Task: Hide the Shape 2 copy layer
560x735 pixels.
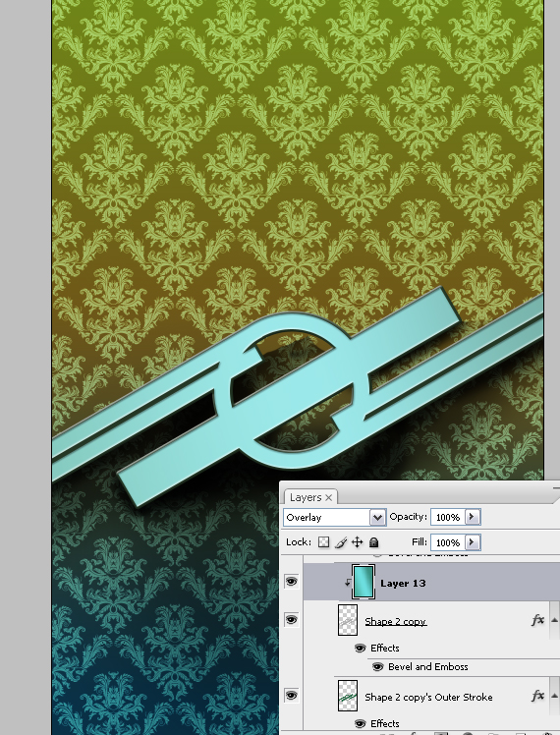Action: point(292,620)
